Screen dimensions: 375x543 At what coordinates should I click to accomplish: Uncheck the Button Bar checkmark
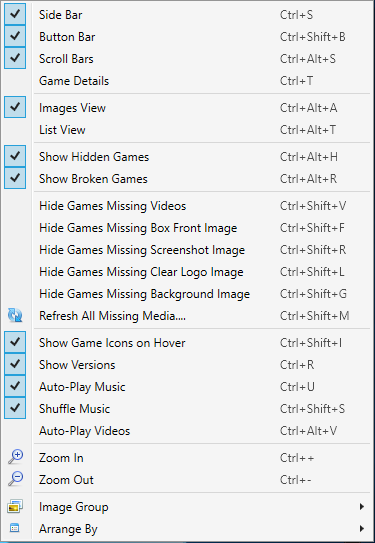(15, 36)
